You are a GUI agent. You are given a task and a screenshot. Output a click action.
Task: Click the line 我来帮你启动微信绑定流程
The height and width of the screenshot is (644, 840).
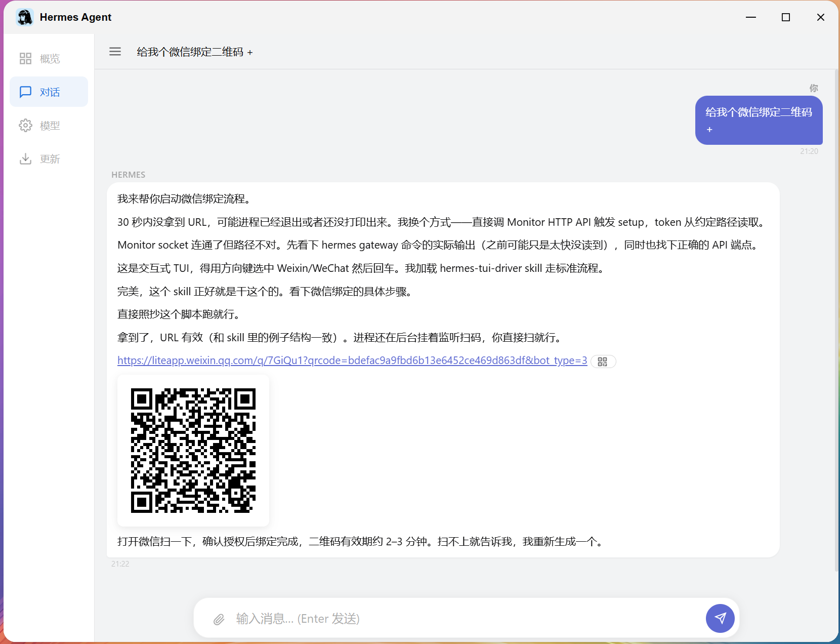pyautogui.click(x=186, y=199)
